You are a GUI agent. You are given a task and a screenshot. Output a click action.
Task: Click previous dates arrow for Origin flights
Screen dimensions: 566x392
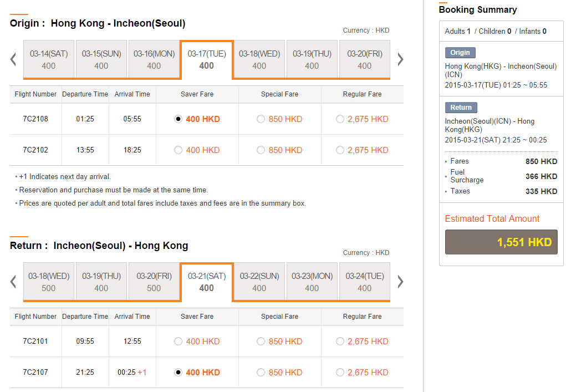(x=13, y=59)
